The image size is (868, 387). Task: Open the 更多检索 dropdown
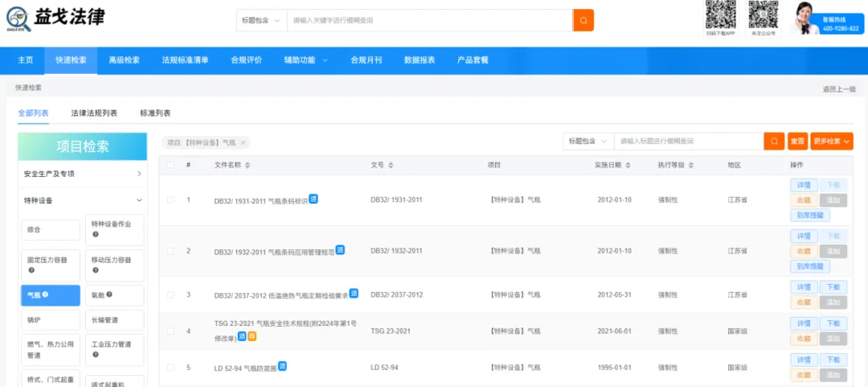832,142
